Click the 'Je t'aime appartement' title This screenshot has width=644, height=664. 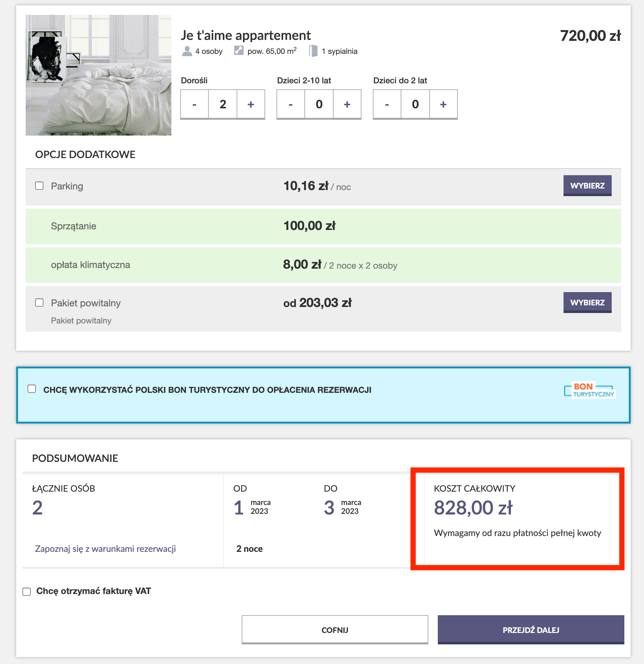click(246, 35)
